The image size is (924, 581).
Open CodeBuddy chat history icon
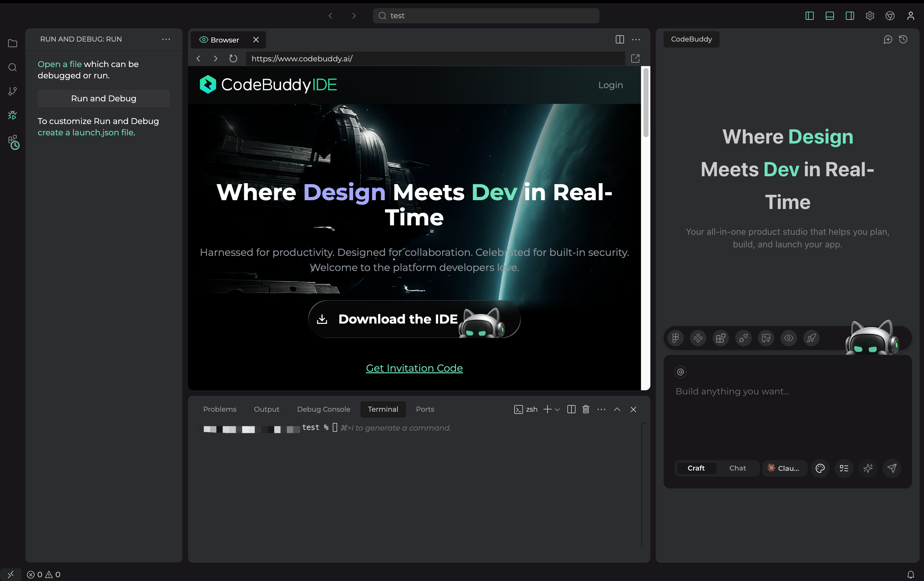pyautogui.click(x=903, y=39)
